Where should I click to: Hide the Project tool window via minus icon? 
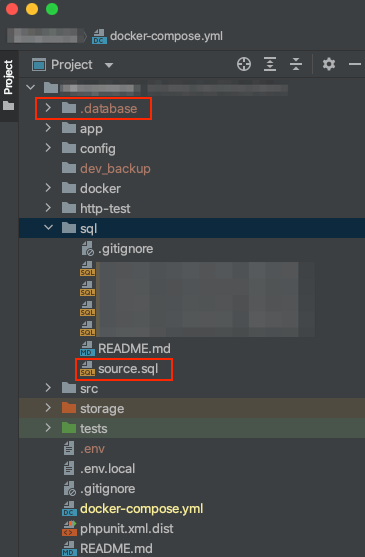(x=355, y=64)
